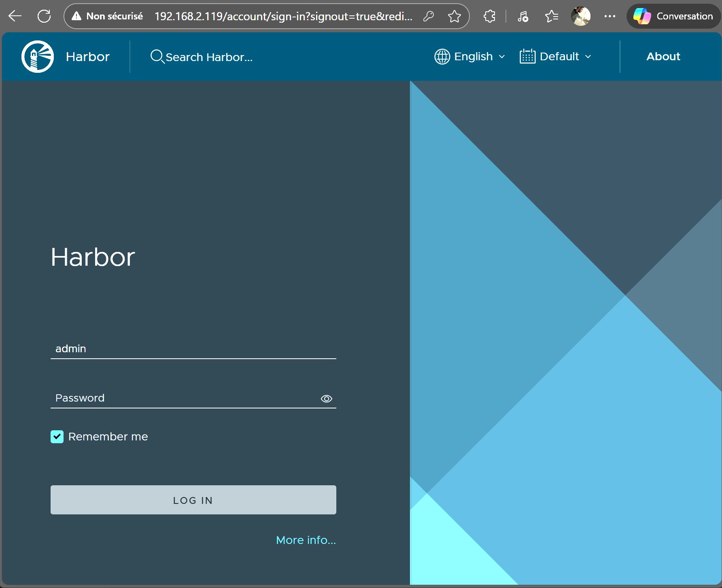The height and width of the screenshot is (588, 722).
Task: Bookmark page with the star icon
Action: click(454, 16)
